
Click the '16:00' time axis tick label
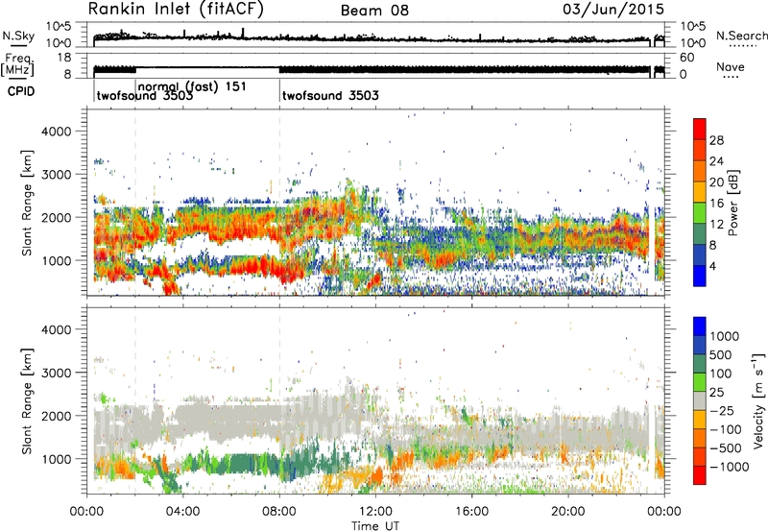471,512
